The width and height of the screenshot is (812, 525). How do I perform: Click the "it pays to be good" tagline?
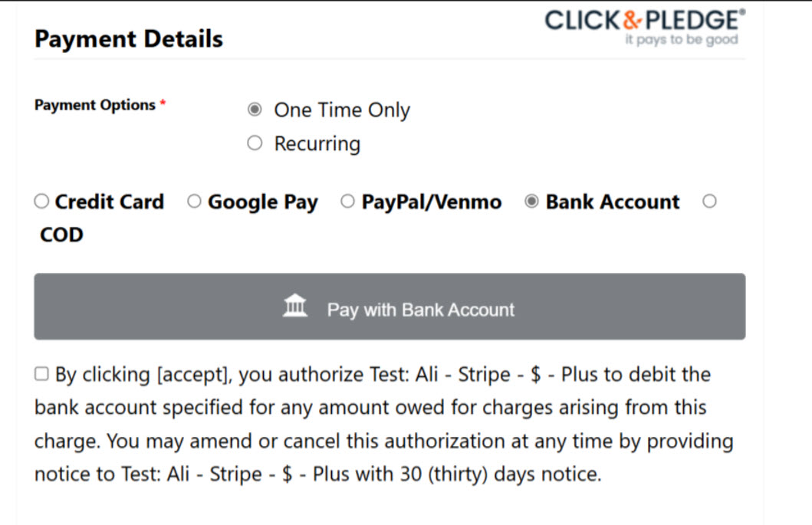point(682,40)
